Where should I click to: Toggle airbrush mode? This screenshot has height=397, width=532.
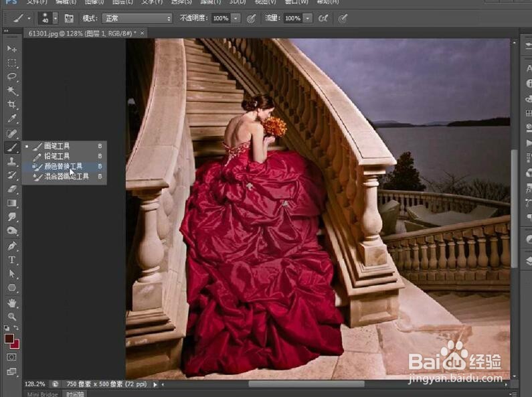(x=323, y=18)
